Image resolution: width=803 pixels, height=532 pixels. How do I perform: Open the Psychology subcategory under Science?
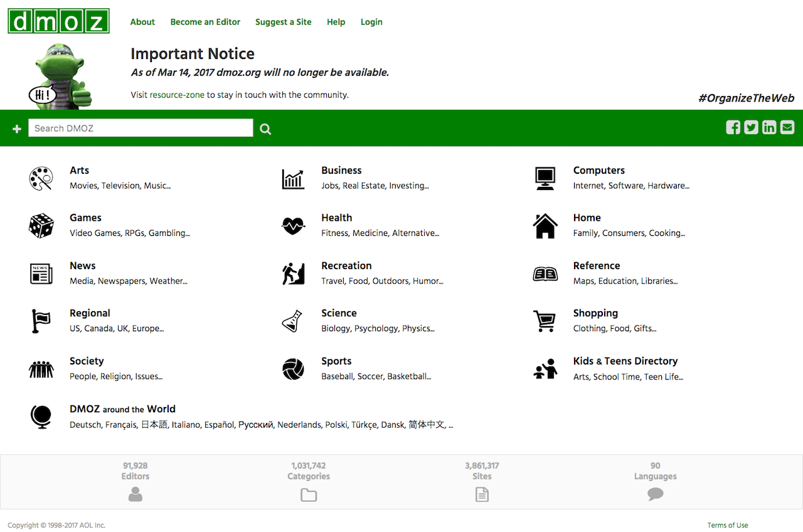tap(376, 329)
